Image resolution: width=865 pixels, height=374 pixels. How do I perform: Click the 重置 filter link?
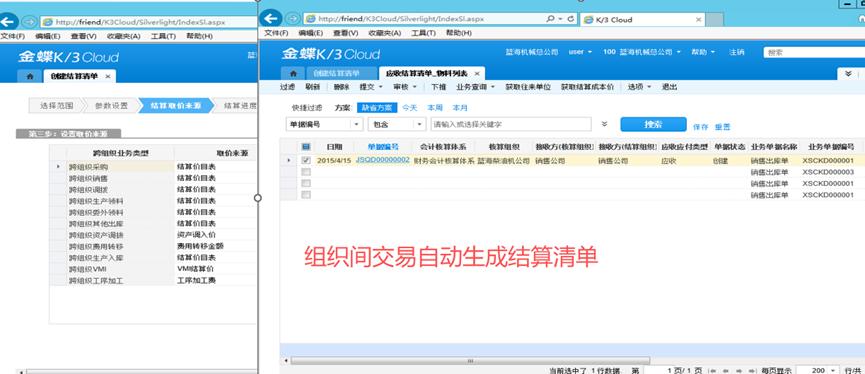click(x=723, y=127)
